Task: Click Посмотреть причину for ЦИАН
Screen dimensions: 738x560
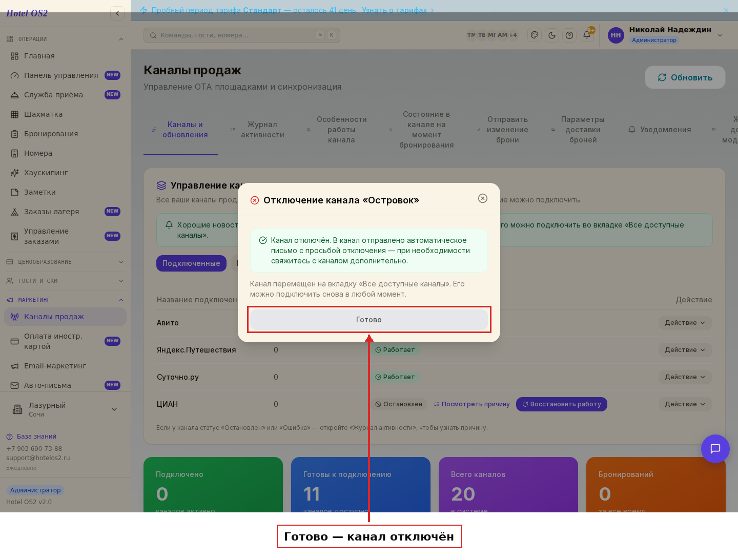Action: [x=472, y=404]
